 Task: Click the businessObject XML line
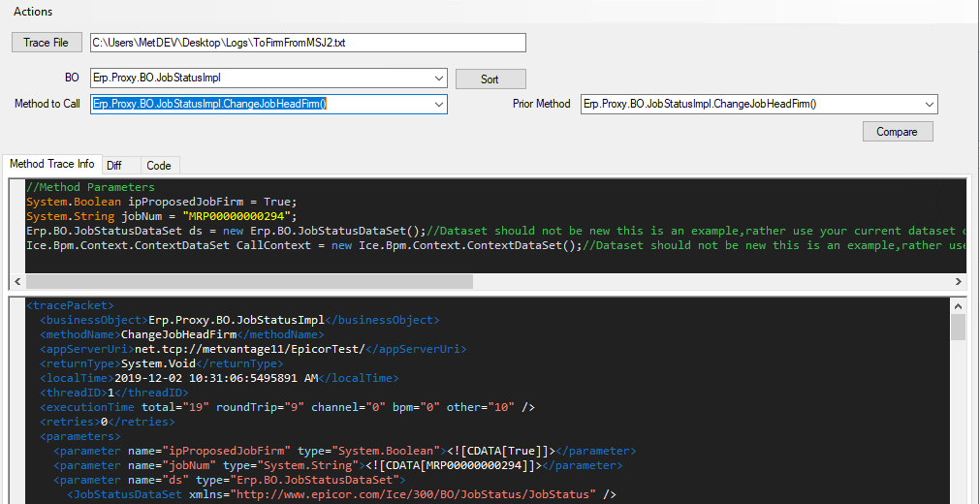coord(240,320)
